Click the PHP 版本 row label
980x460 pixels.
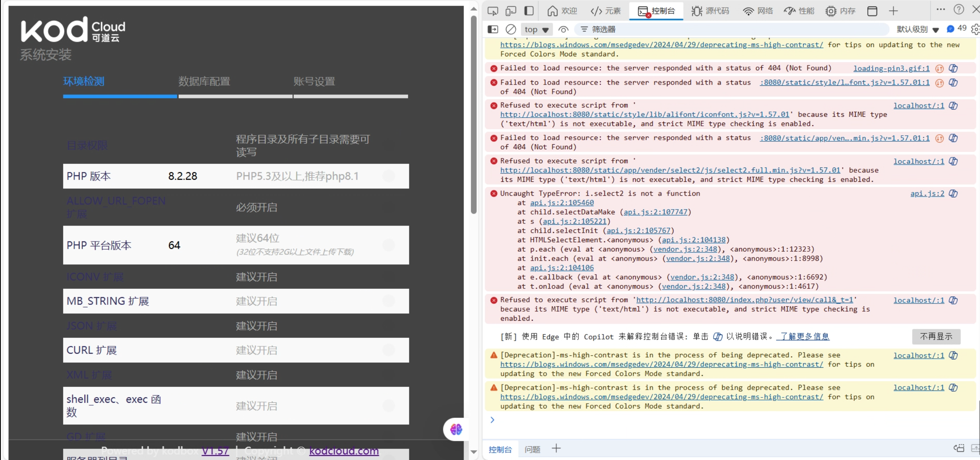pos(89,176)
